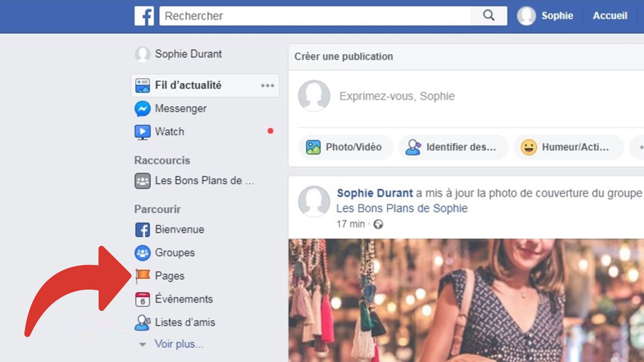Open the Les Bons Plans shortcut icon
Image resolution: width=644 pixels, height=362 pixels.
[x=141, y=181]
